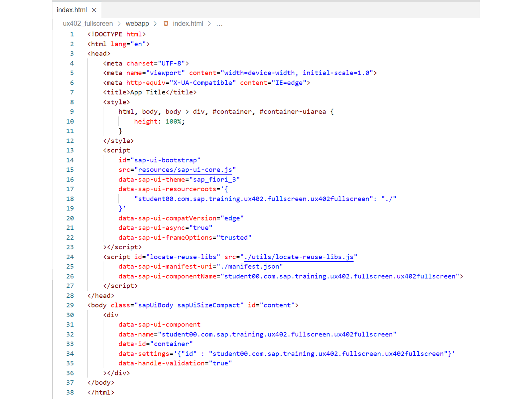532x399 pixels.
Task: Click line number 13 in the gutter
Action: coord(70,150)
